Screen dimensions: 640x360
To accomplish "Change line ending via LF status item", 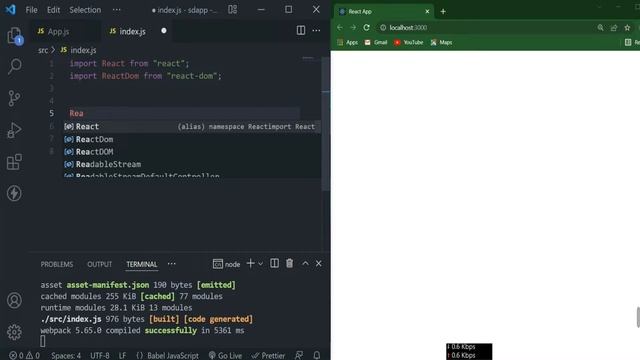I will [122, 356].
